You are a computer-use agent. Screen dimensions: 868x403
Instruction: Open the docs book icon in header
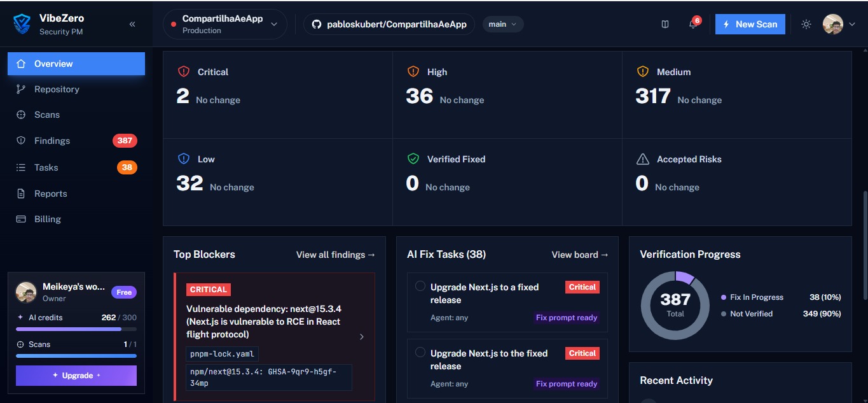(665, 24)
